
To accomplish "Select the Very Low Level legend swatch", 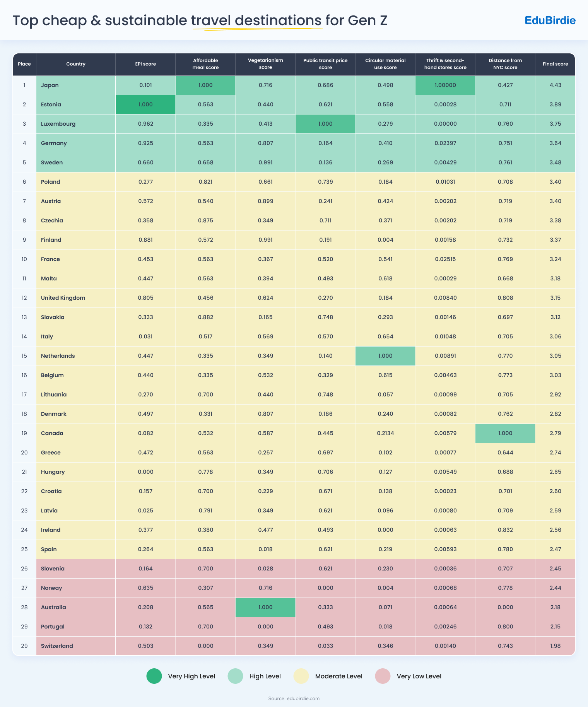I will 383,676.
